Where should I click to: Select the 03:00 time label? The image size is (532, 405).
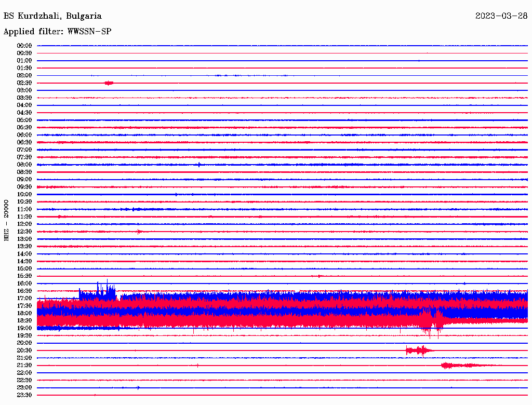24,90
